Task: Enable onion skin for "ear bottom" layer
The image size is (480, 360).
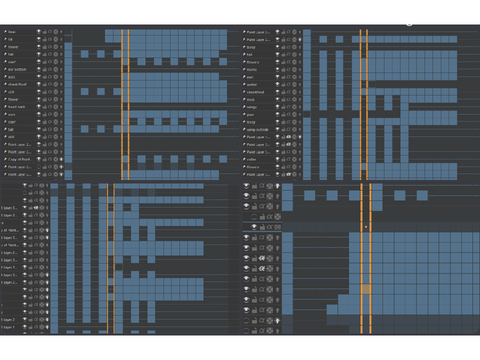Action: click(x=61, y=69)
